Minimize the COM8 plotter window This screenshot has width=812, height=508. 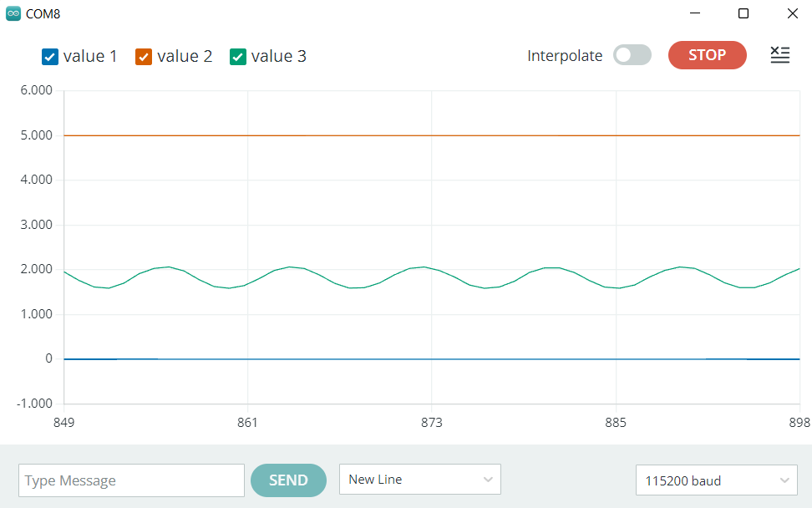pos(694,13)
